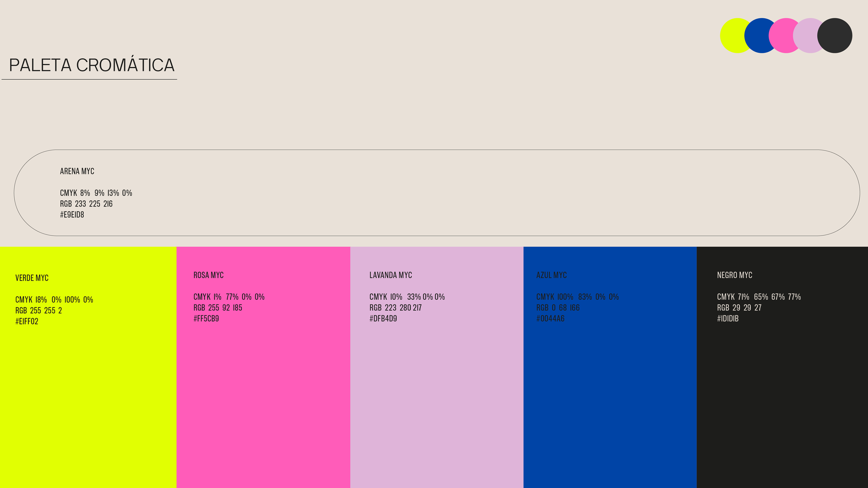This screenshot has width=868, height=488.
Task: Click the text RGB 255 255 2
Action: tap(39, 310)
